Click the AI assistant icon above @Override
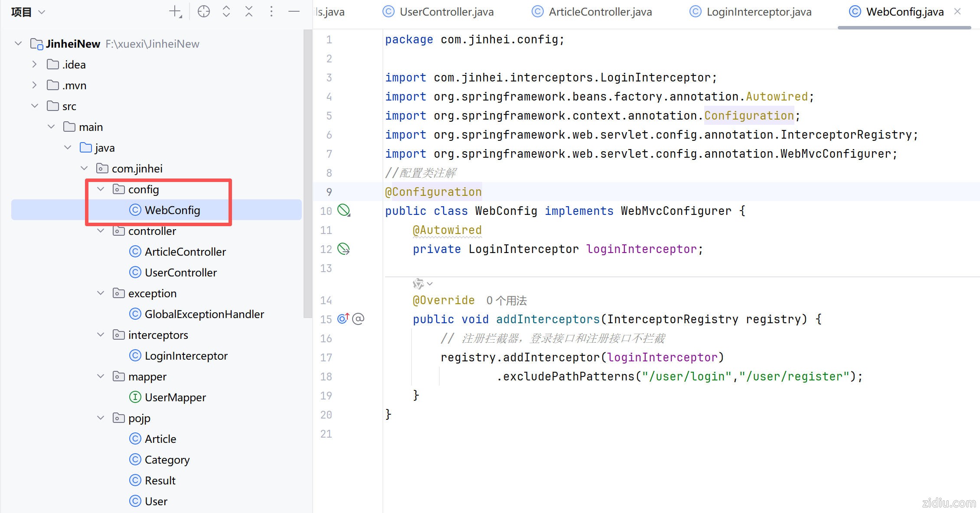 418,284
